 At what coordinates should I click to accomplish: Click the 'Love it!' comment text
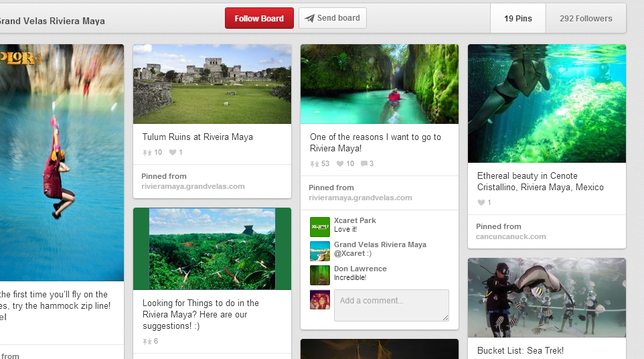[345, 230]
